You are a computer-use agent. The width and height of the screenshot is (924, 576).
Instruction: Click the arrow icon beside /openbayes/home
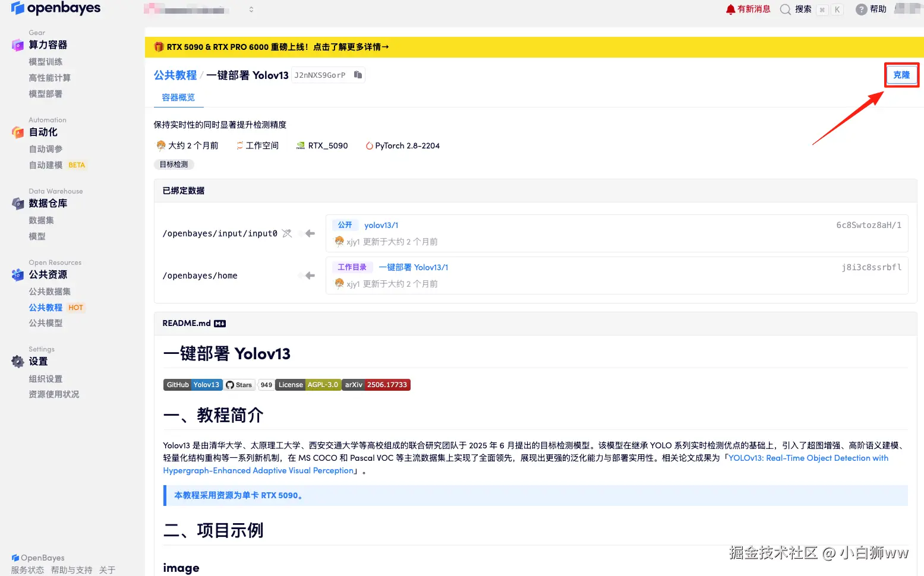[310, 276]
